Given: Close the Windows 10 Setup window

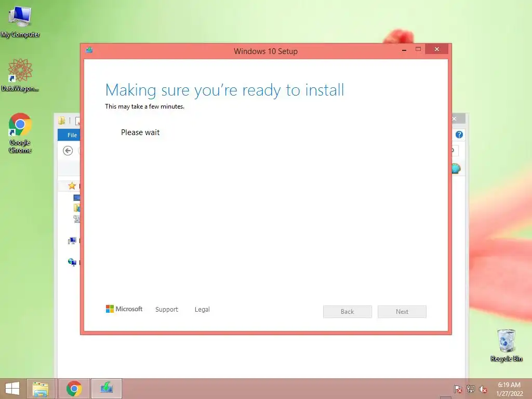Looking at the screenshot, I should pos(436,49).
